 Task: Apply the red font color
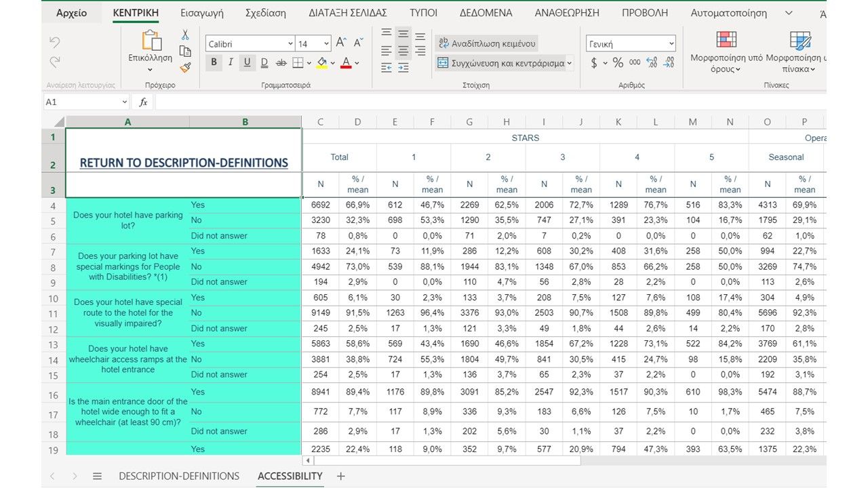[x=346, y=63]
